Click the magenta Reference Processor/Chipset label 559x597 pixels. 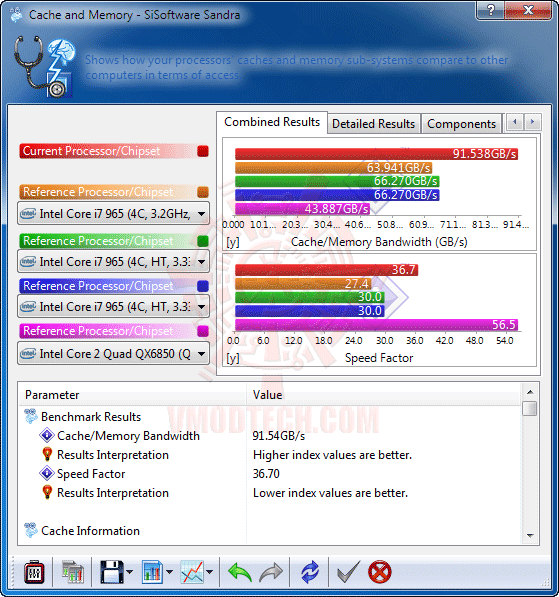[107, 331]
